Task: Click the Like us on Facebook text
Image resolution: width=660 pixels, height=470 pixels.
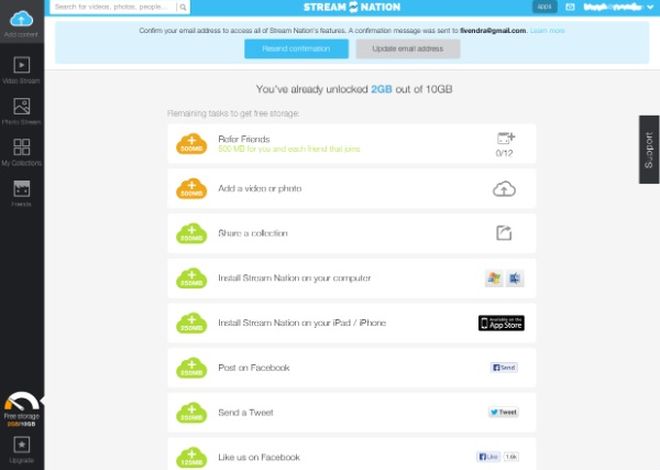Action: coord(259,457)
